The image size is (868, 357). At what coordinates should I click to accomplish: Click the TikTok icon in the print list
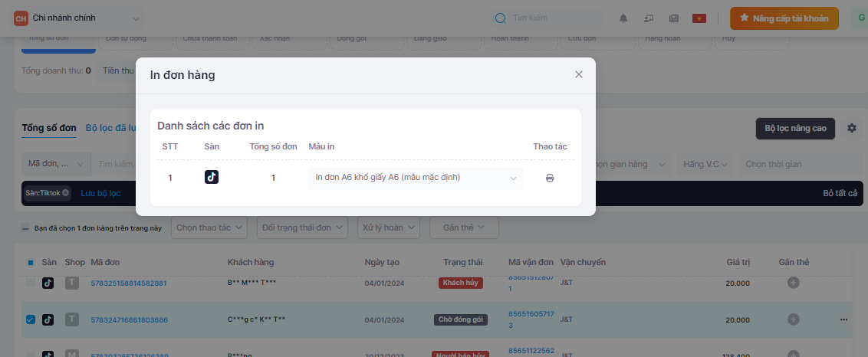212,177
